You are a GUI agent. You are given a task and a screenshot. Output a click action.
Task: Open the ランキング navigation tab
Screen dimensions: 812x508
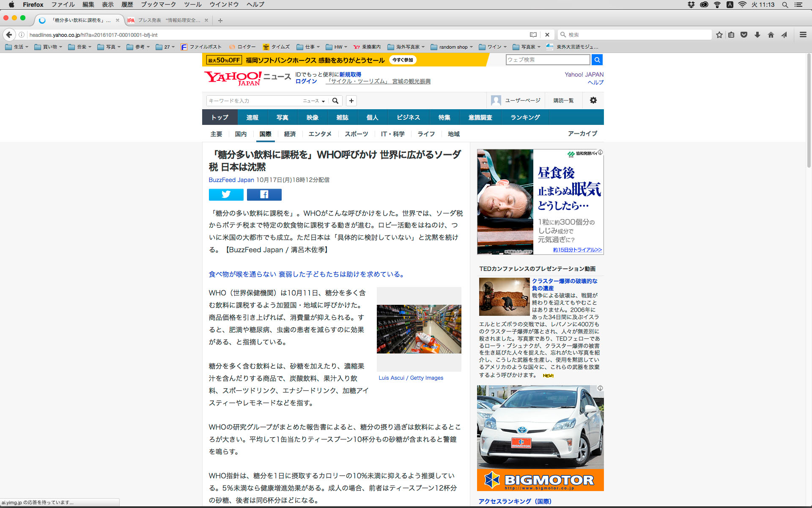tap(525, 117)
